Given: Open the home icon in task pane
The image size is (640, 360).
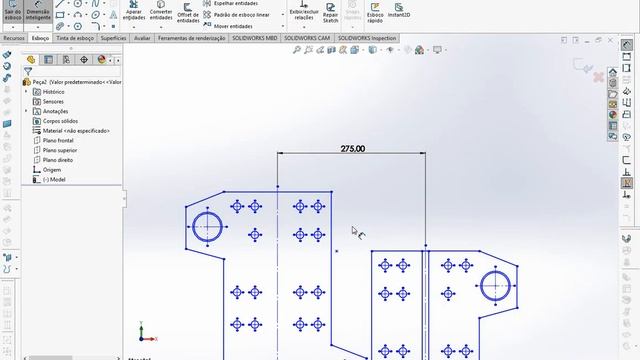Looking at the screenshot, I should click(x=613, y=72).
